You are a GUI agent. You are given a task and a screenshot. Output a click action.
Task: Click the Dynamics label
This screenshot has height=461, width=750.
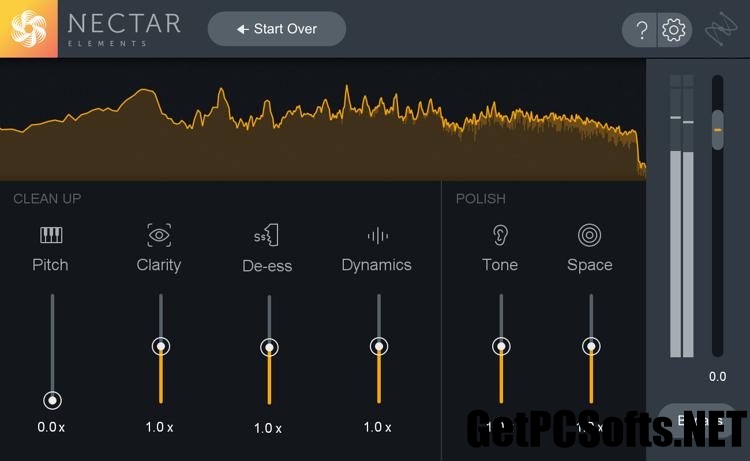click(x=376, y=265)
